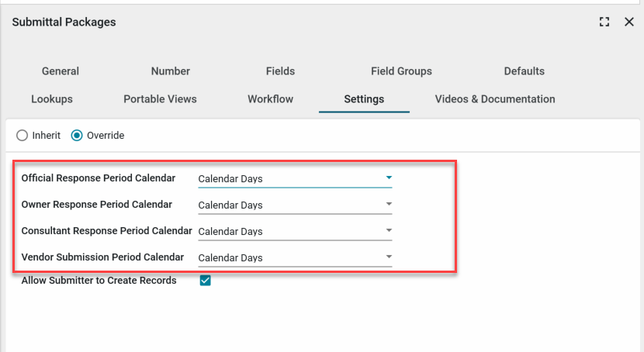644x352 pixels.
Task: Expand the Submittal Packages dialog to fullscreen
Action: tap(604, 22)
